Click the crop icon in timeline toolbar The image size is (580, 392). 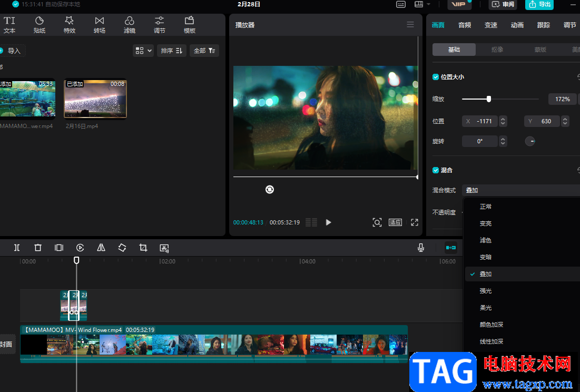(143, 248)
